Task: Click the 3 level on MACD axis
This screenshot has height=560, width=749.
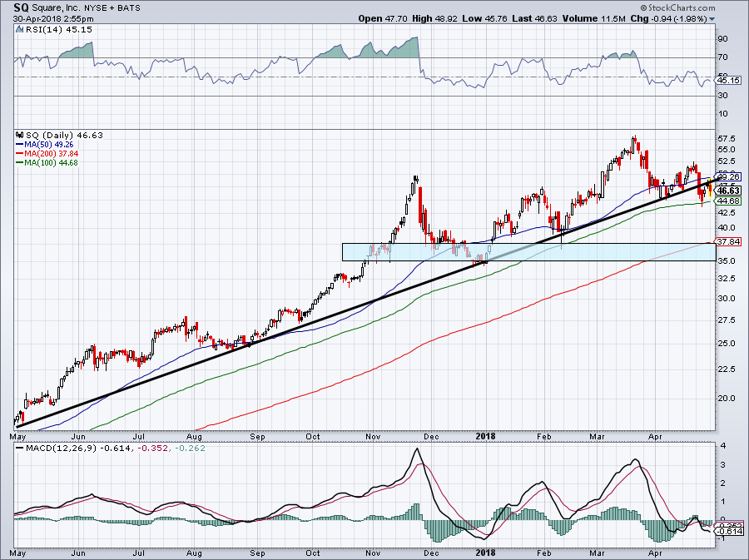Action: click(x=723, y=464)
